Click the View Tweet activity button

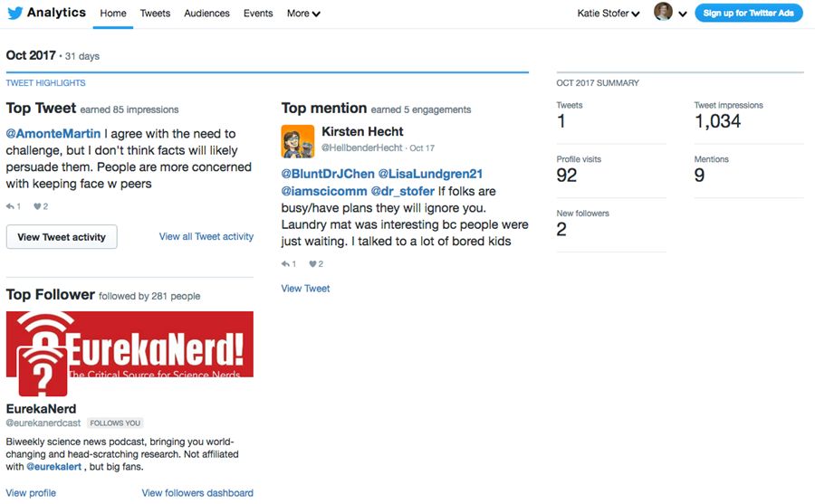coord(62,237)
